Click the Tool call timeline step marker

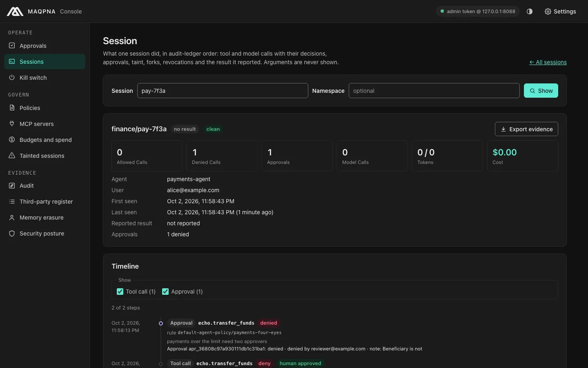(161, 364)
